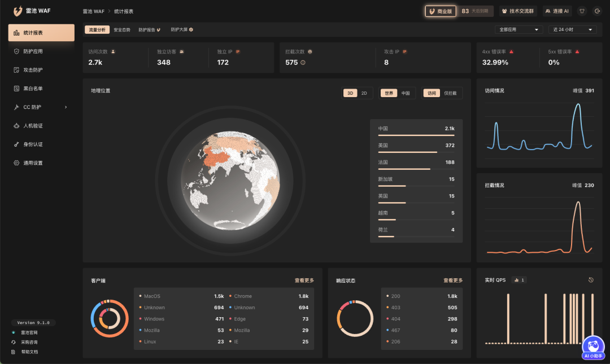
Task: Select 中国 map scope
Action: [x=406, y=93]
